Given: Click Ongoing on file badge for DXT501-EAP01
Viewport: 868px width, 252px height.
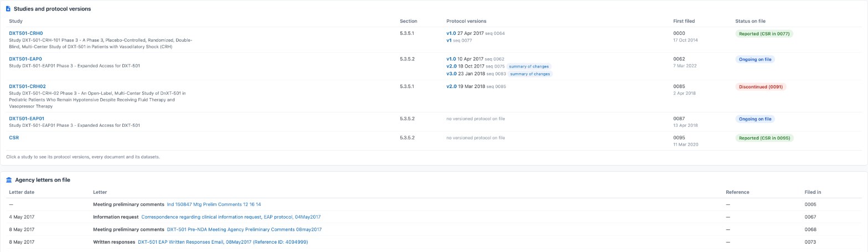Looking at the screenshot, I should [755, 119].
